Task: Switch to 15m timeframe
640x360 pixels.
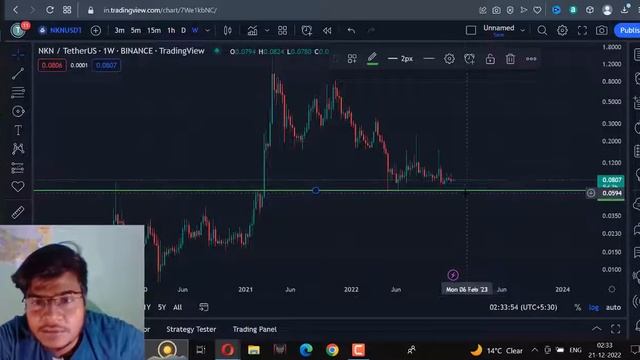Action: coord(154,30)
